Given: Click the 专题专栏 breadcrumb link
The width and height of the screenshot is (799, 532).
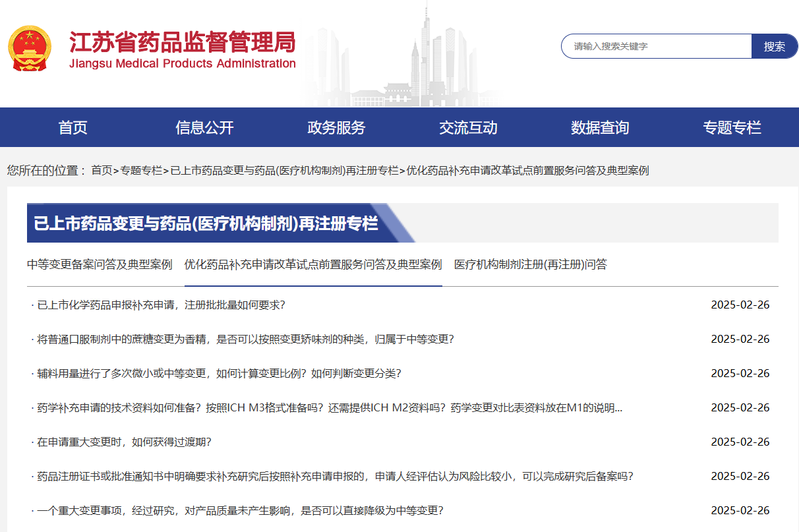Looking at the screenshot, I should click(x=141, y=170).
